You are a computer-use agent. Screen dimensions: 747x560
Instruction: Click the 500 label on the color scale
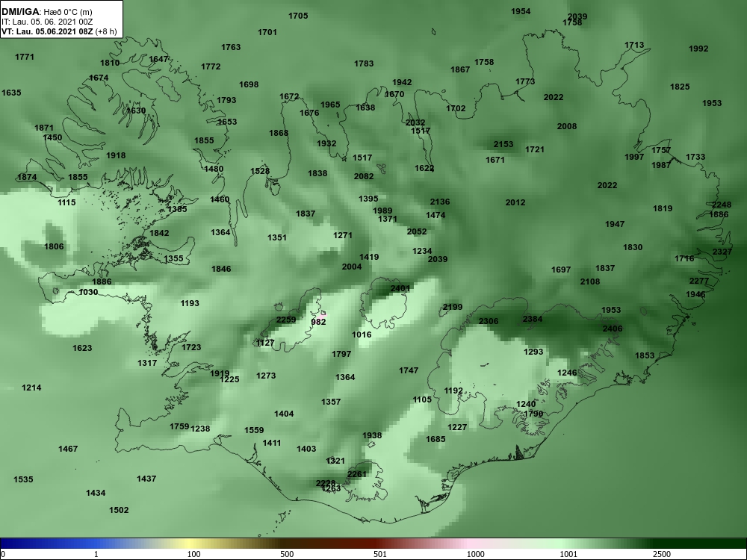287,554
